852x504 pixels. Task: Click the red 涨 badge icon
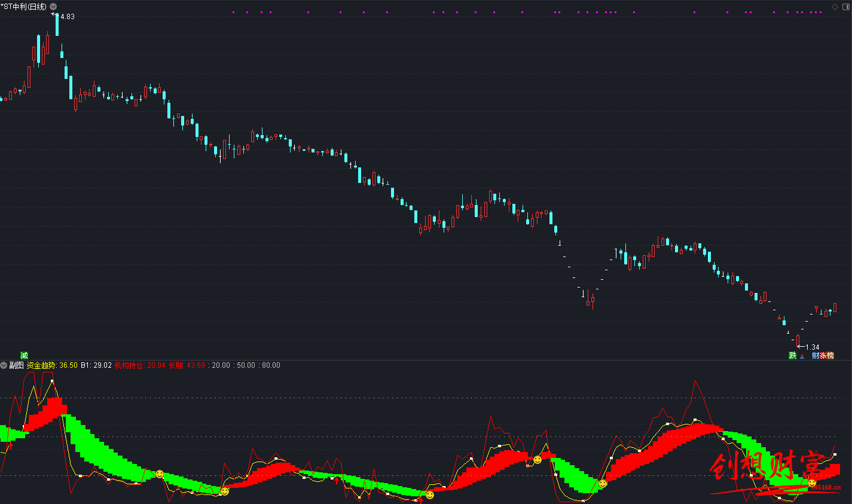tap(823, 356)
